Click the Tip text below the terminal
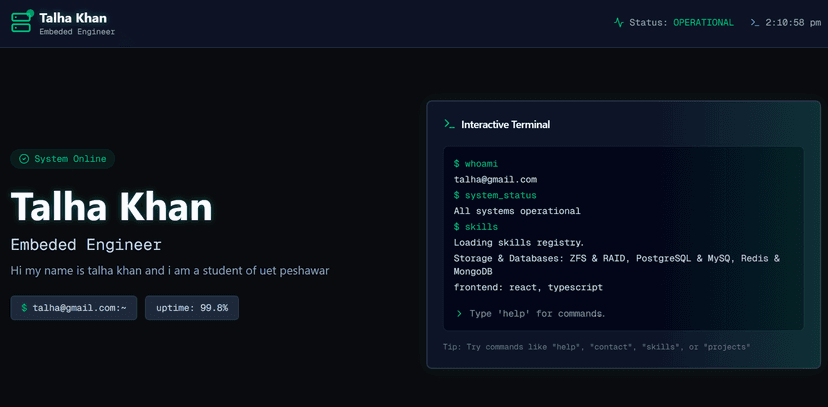828x407 pixels. pos(597,347)
